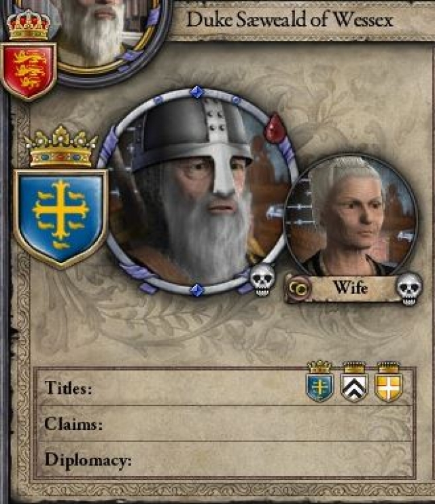Click the red crown above lions shield
This screenshot has width=435, height=504.
tap(29, 25)
